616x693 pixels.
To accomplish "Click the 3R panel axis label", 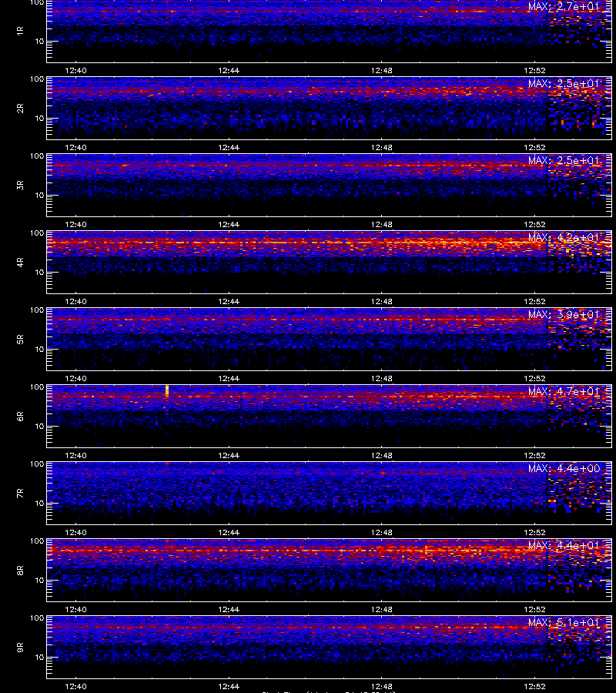I will click(20, 185).
